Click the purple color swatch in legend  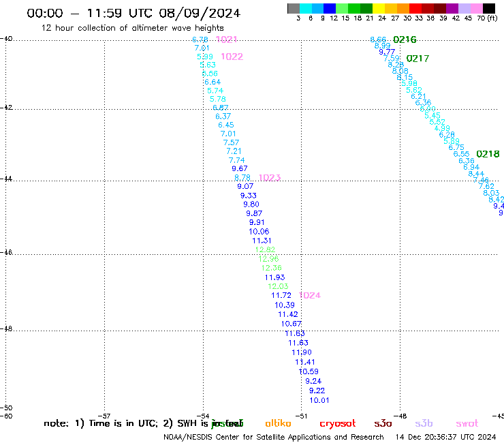click(452, 8)
